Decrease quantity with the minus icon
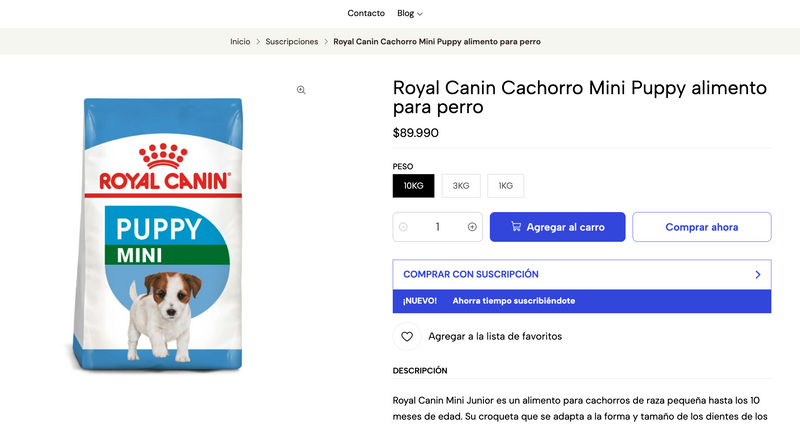This screenshot has width=800, height=426. [403, 227]
